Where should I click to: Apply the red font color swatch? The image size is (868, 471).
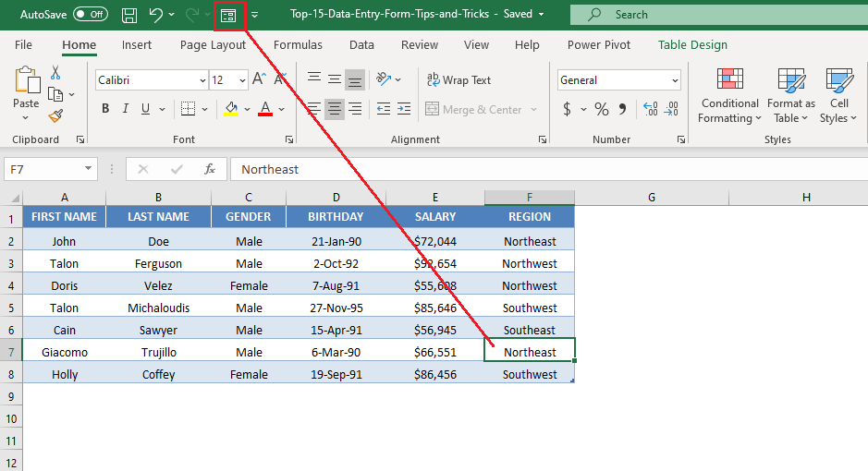(265, 109)
